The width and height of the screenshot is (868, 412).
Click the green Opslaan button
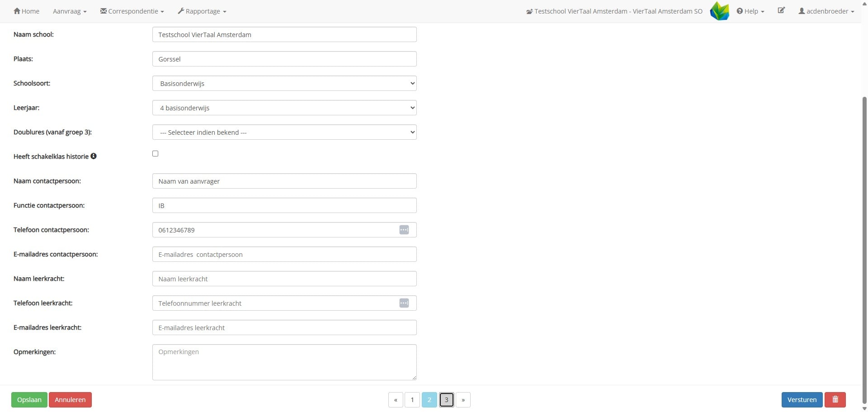(29, 400)
